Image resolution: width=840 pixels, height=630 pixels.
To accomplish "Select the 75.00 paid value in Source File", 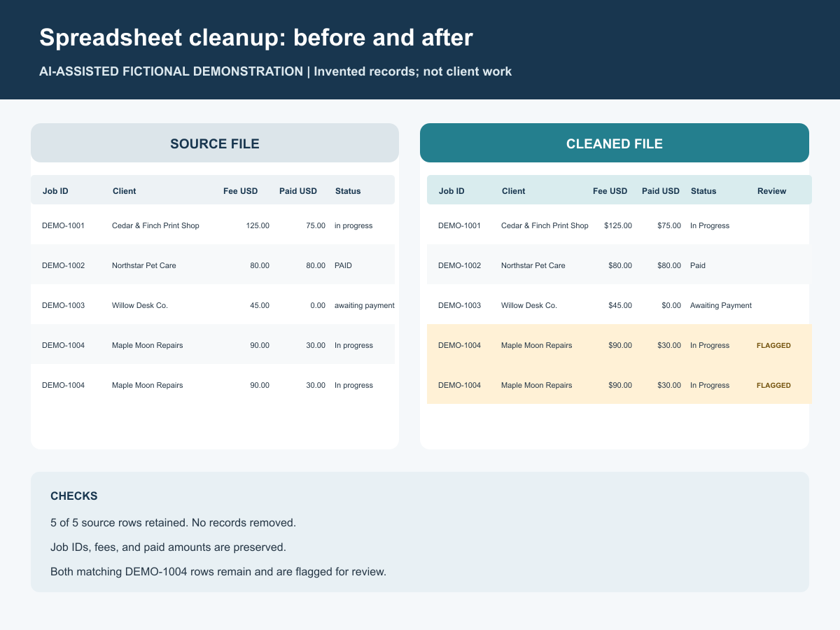I will (316, 225).
